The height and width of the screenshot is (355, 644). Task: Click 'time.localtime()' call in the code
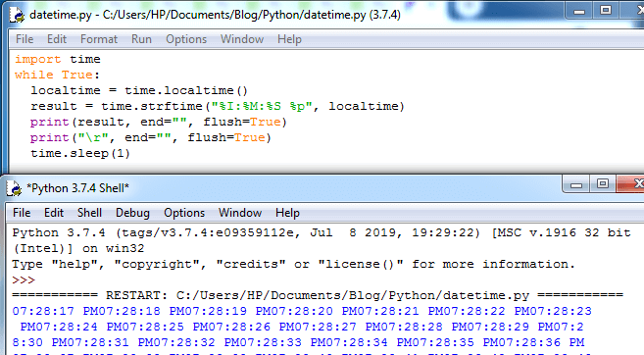coord(186,90)
